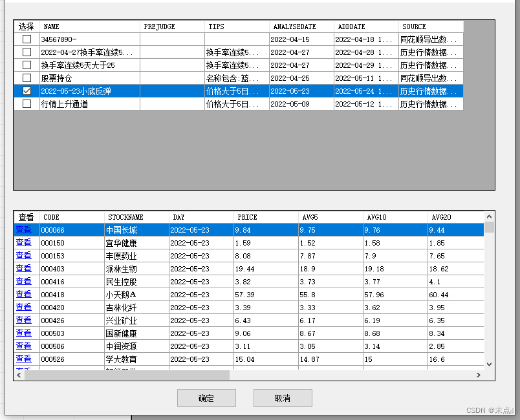This screenshot has height=420, width=520.
Task: Click price cell 19.44
Action: (x=266, y=269)
